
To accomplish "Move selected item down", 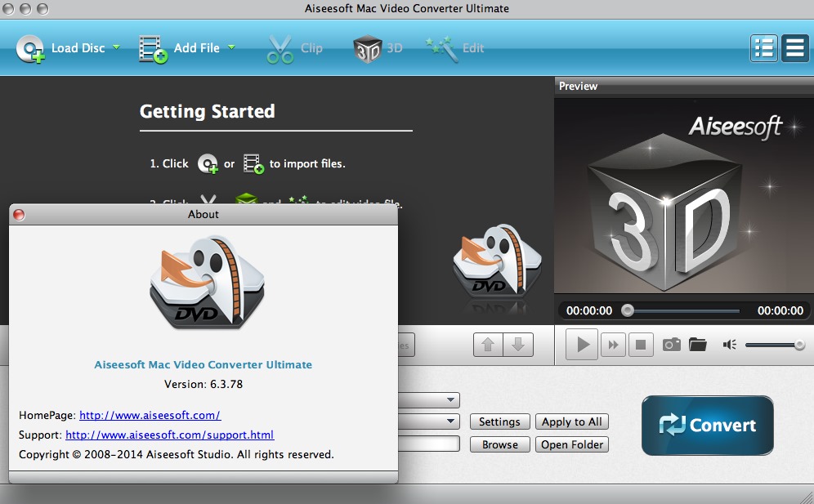I will pyautogui.click(x=518, y=345).
